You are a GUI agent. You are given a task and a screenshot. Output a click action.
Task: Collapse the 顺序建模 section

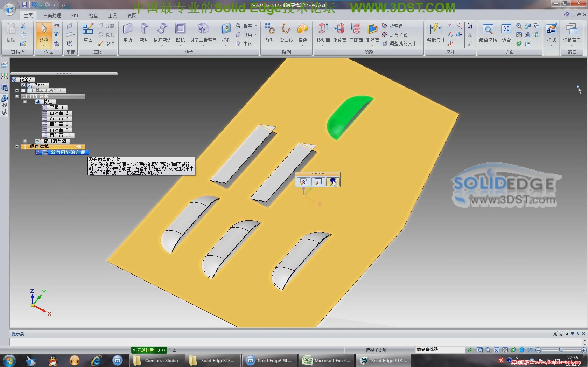click(17, 147)
